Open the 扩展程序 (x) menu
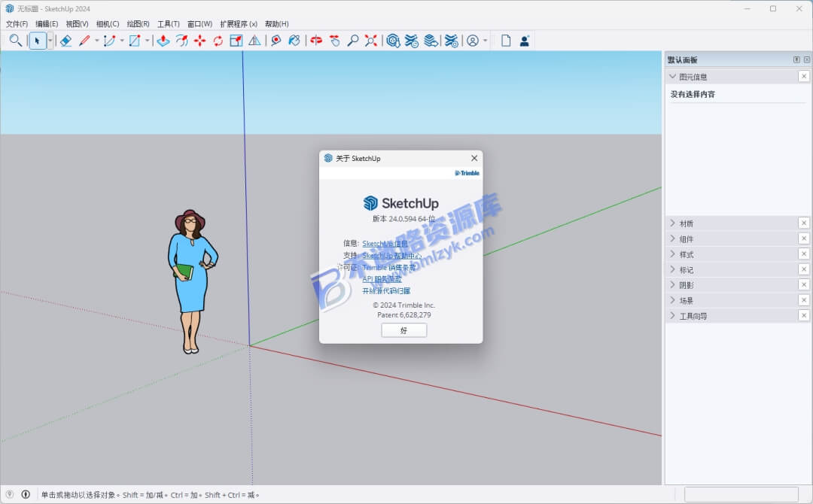Viewport: 813px width, 504px height. click(x=239, y=24)
